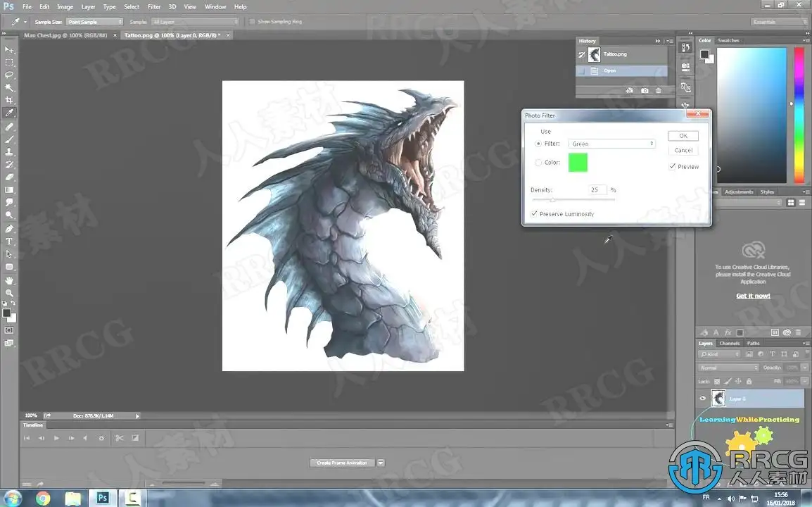Switch to the Swatches tab
Viewport: 812px width, 507px height.
[728, 41]
